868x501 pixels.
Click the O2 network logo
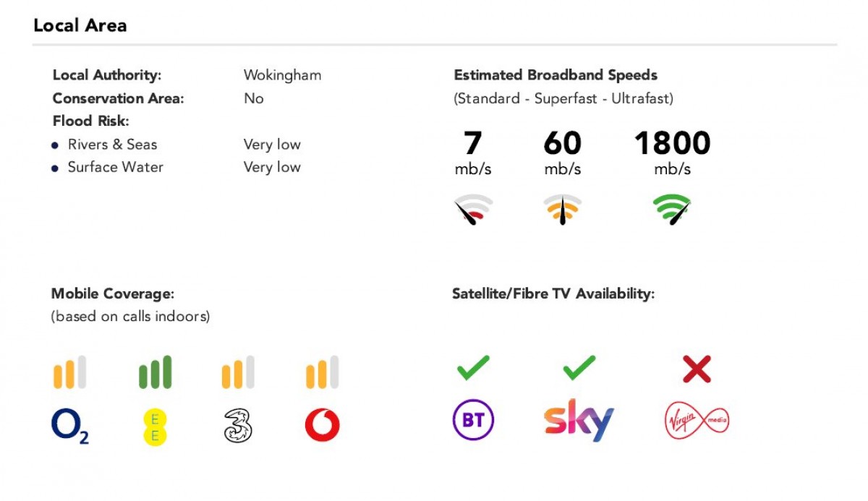click(69, 427)
